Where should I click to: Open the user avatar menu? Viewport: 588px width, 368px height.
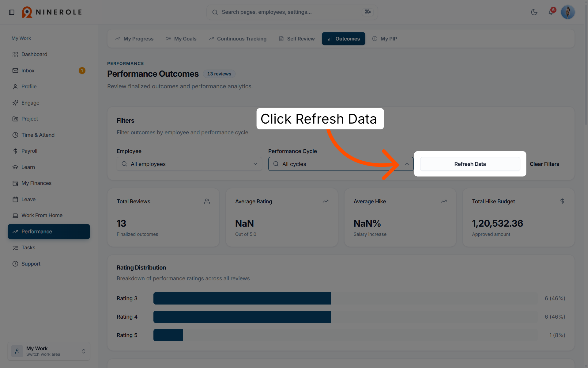(568, 12)
